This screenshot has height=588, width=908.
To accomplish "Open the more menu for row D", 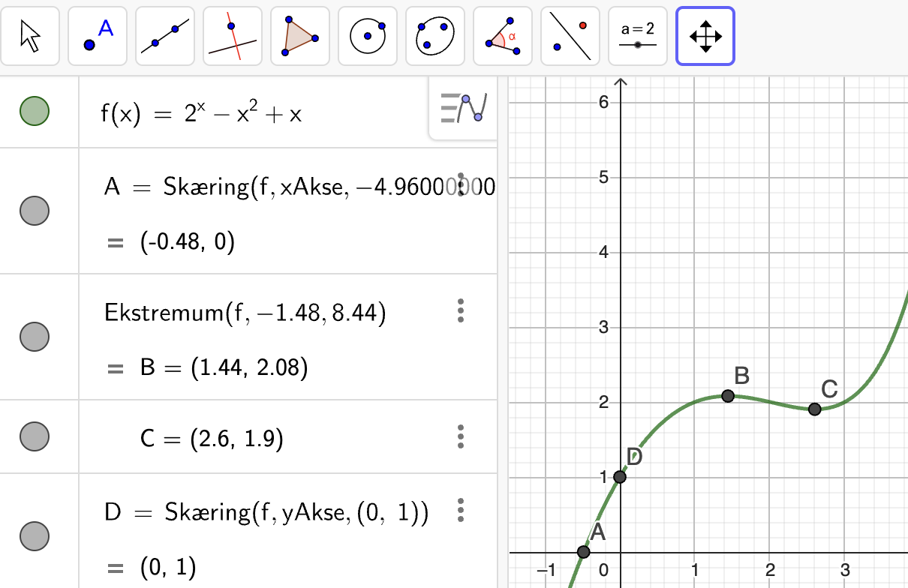I will (x=461, y=511).
